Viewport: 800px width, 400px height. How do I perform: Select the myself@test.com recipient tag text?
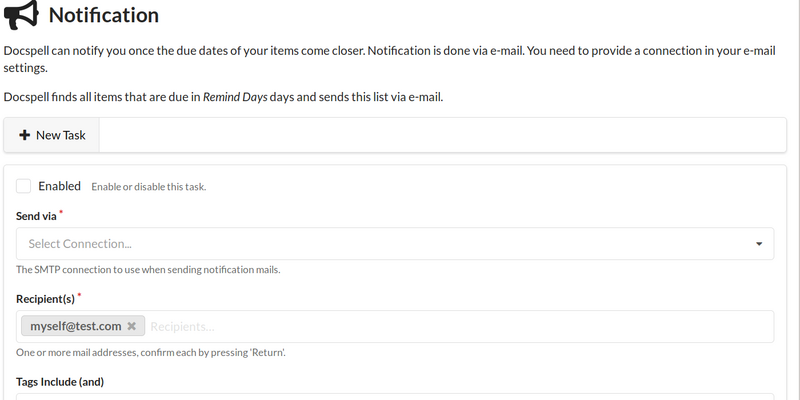click(76, 326)
